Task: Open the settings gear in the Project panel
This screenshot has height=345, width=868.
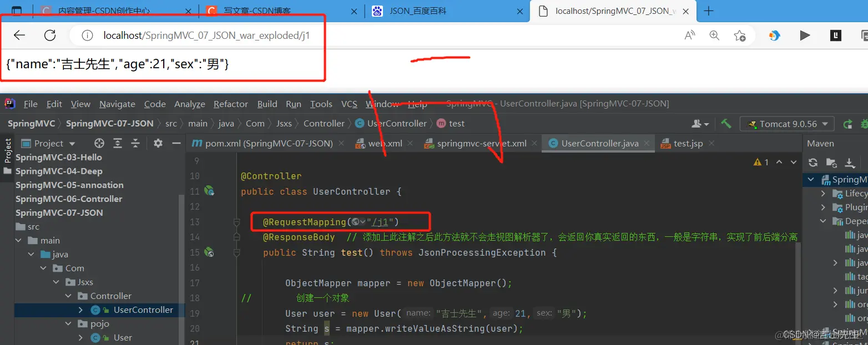Action: click(158, 143)
